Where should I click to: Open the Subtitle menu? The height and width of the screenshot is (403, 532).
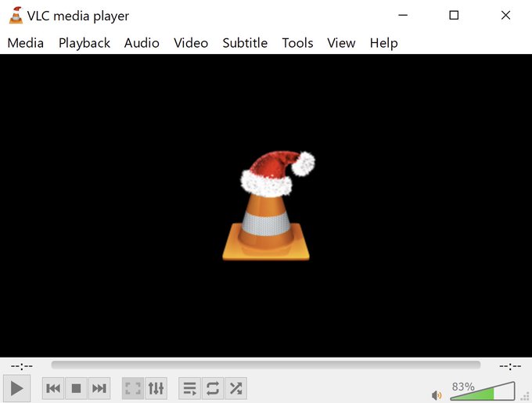(245, 43)
